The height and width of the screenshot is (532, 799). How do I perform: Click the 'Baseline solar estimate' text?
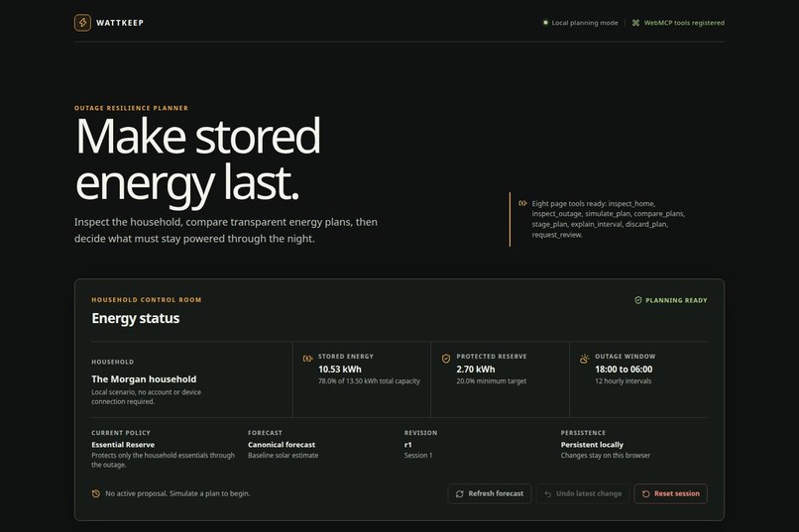point(283,455)
